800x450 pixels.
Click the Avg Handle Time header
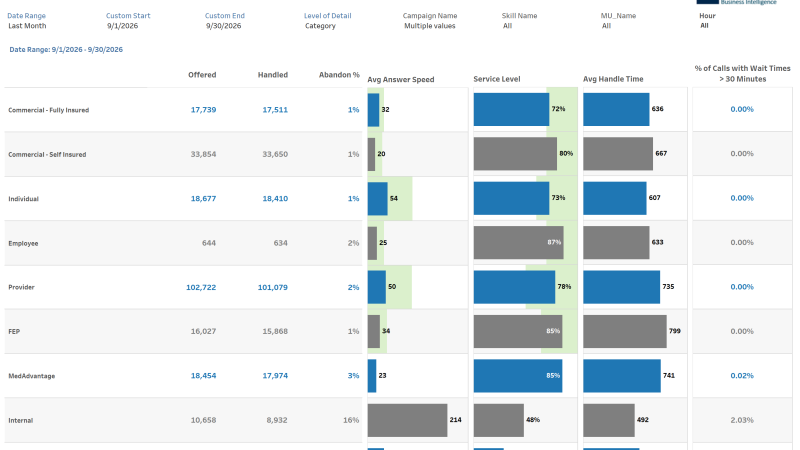613,79
